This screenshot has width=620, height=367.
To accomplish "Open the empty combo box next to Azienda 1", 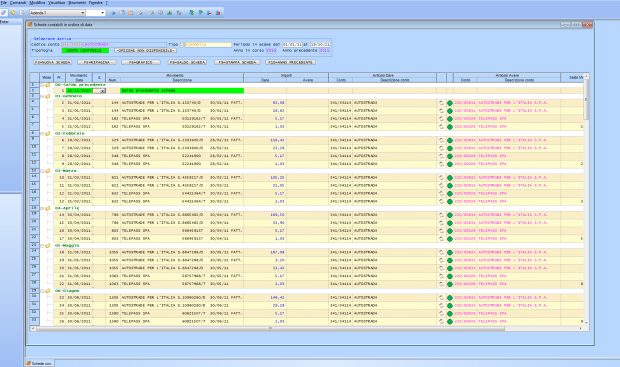I will tap(96, 13).
